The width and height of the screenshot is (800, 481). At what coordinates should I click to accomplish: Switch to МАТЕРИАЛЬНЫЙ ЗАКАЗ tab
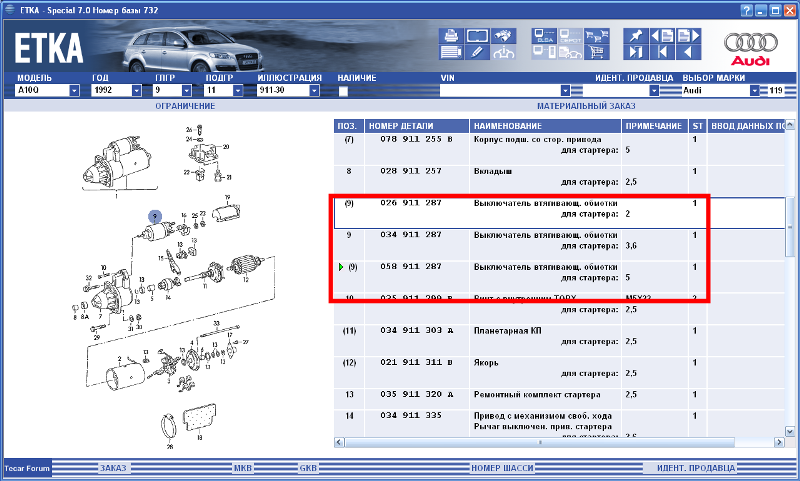586,106
